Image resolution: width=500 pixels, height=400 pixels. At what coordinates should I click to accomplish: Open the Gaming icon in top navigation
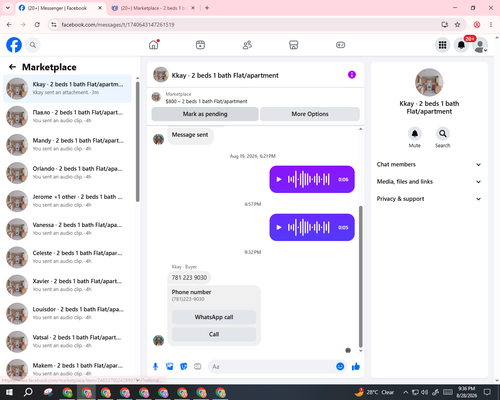pos(340,45)
